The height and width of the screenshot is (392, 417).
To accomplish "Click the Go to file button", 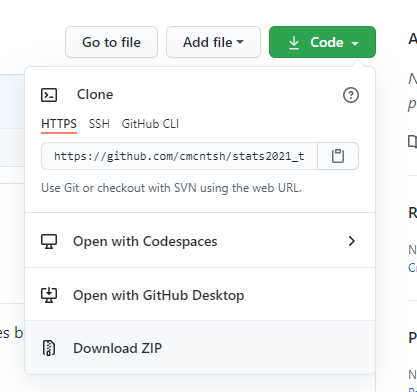I will click(x=111, y=42).
